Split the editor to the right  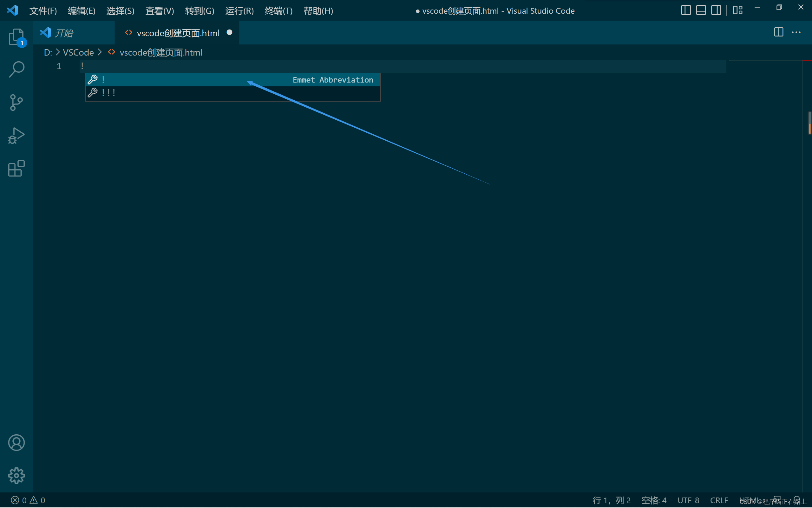[x=778, y=32]
